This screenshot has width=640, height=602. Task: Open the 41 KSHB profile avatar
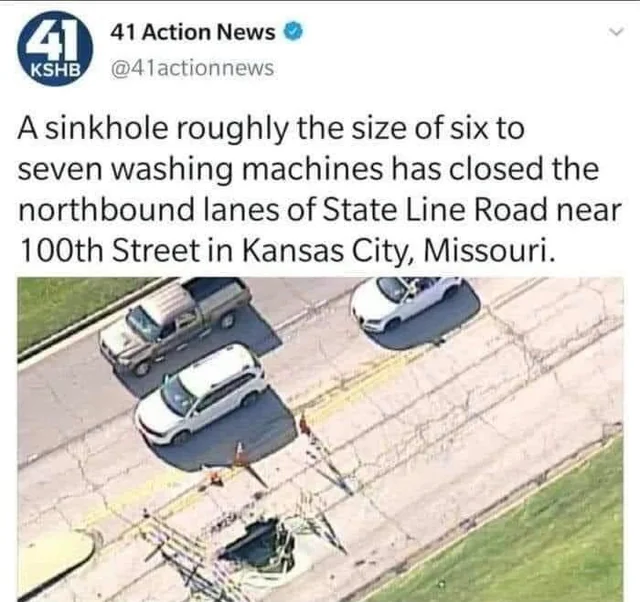click(x=54, y=49)
